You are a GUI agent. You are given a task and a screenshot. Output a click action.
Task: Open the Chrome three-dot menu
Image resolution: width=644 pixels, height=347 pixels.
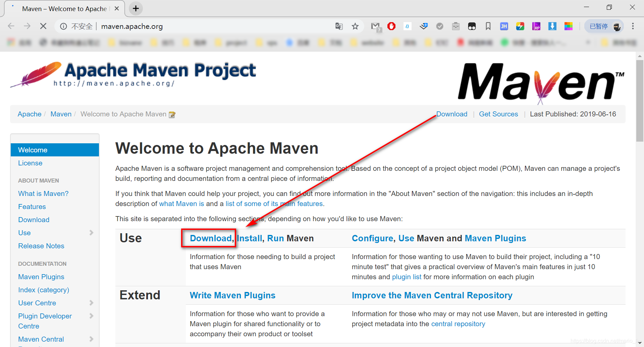(x=633, y=26)
